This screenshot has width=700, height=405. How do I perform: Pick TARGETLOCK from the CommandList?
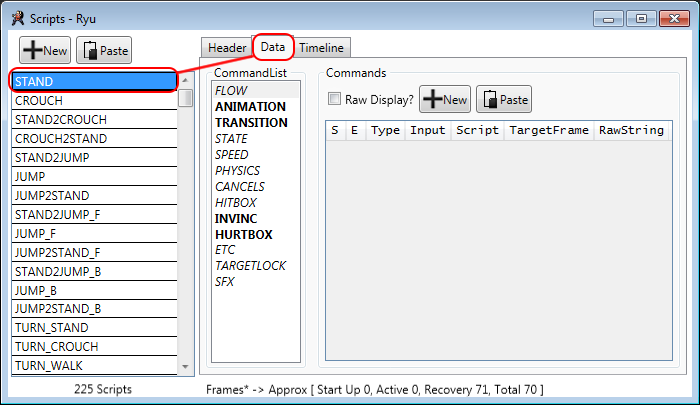[x=250, y=266]
